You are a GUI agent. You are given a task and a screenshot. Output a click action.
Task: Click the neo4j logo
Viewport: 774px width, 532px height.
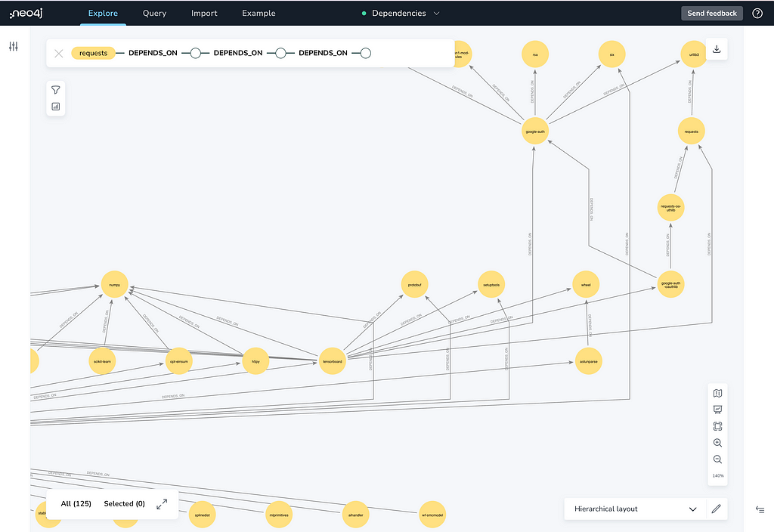(26, 14)
